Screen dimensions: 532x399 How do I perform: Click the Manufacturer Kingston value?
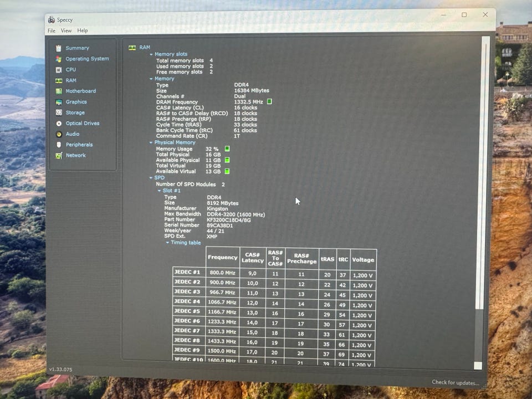tap(217, 209)
